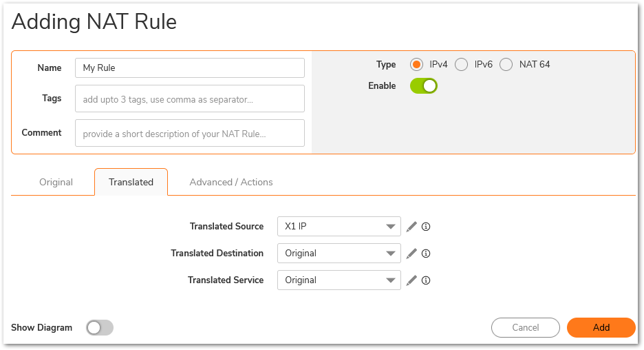Edit the Translated Destination with pencil icon
This screenshot has height=350, width=644.
[411, 254]
